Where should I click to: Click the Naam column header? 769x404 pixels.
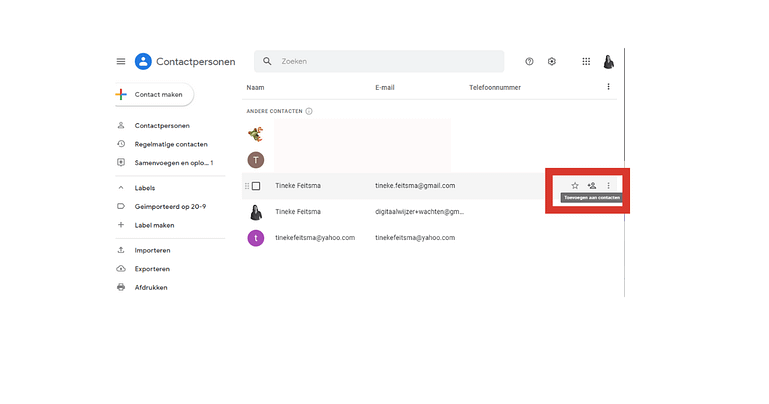(255, 87)
